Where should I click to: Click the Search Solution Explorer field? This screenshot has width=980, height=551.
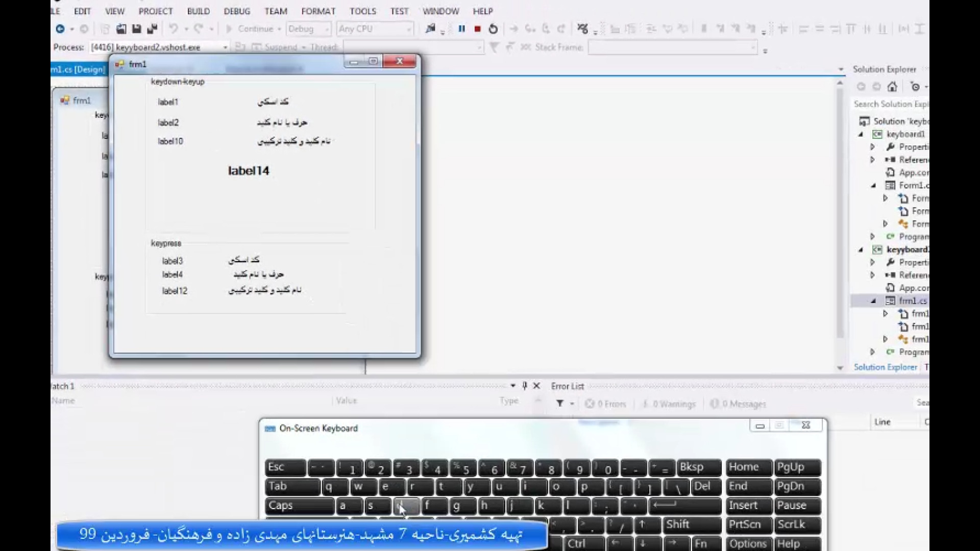pos(890,104)
